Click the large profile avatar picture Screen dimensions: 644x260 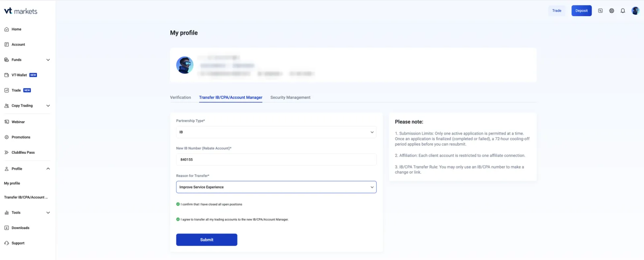pyautogui.click(x=185, y=65)
